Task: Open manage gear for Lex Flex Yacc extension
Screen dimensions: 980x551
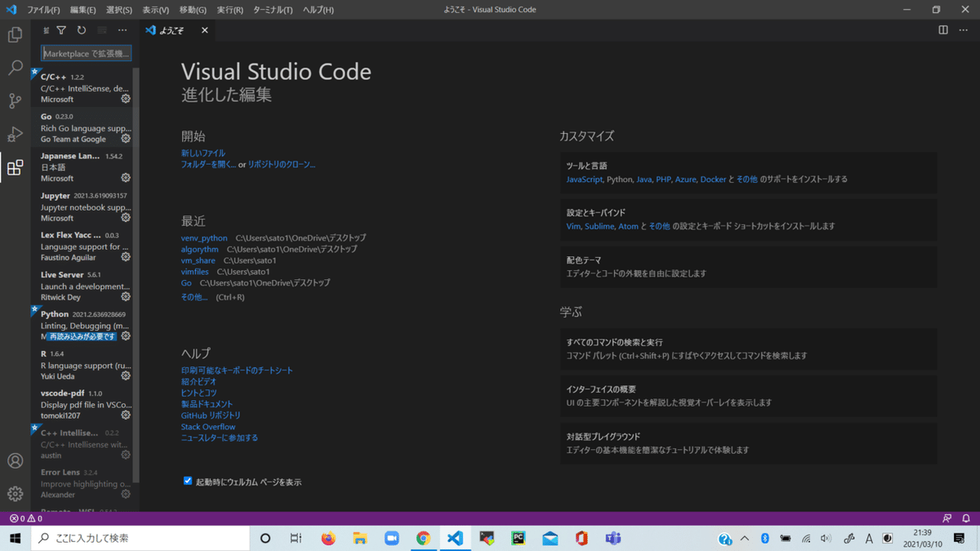Action: click(x=126, y=257)
